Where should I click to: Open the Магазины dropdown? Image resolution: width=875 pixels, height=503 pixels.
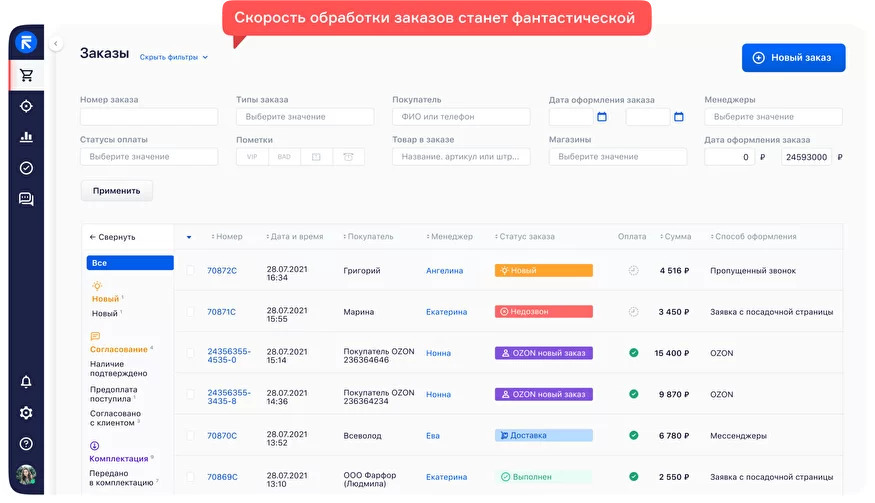(x=618, y=157)
